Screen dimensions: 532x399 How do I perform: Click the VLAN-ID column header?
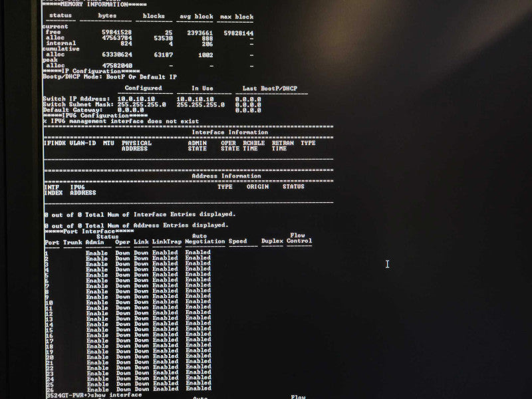pyautogui.click(x=82, y=143)
